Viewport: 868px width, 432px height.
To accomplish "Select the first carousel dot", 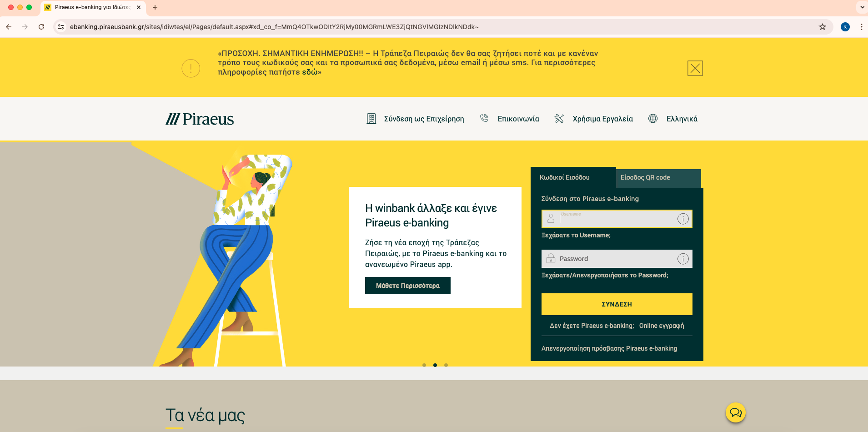I will 424,365.
